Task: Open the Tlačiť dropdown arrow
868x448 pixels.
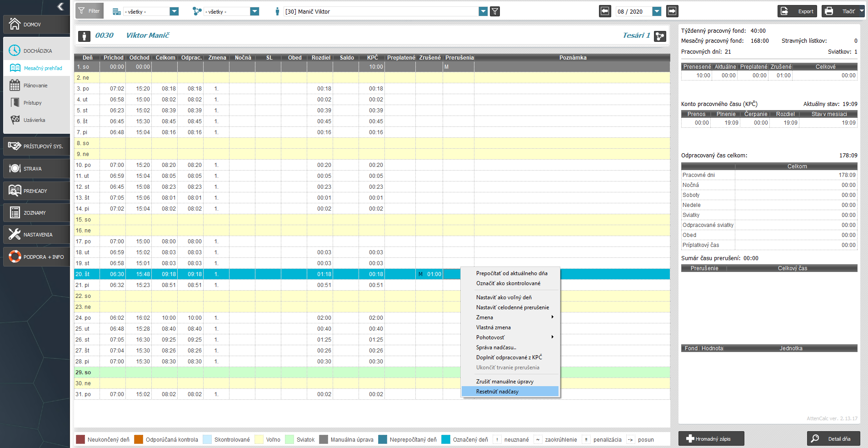Action: [862, 11]
